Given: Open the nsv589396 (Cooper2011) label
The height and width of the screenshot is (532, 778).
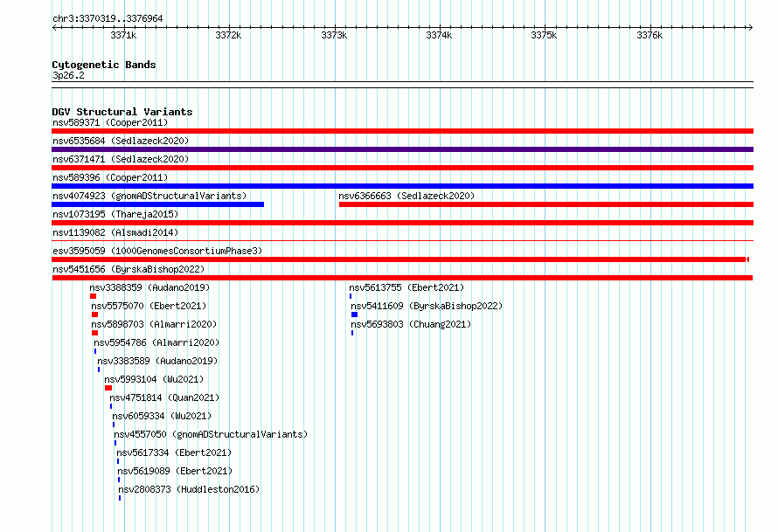Looking at the screenshot, I should [x=110, y=177].
